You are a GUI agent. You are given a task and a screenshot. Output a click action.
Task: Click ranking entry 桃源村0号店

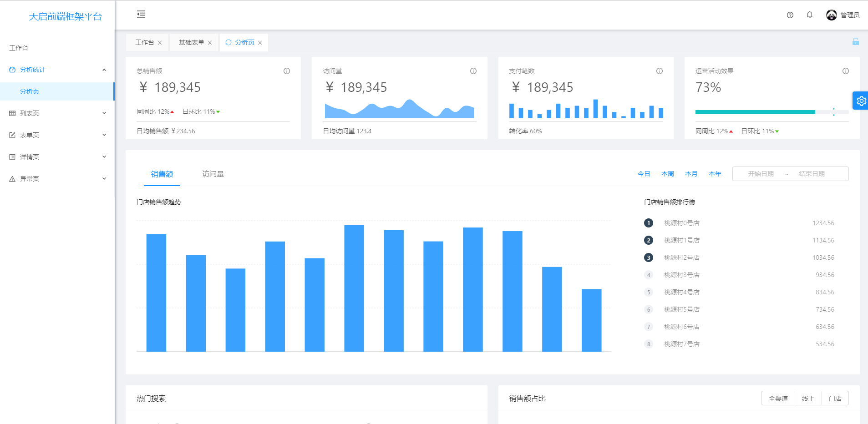[x=681, y=223]
